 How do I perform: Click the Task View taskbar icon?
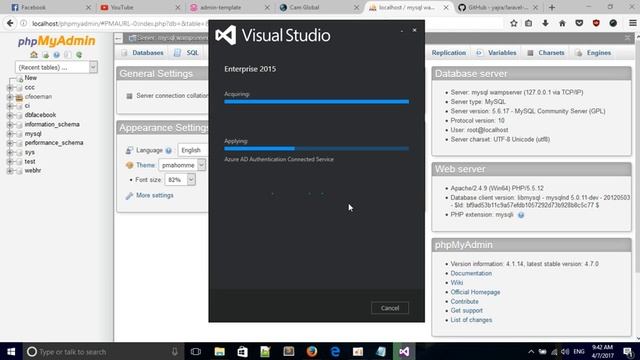point(196,351)
